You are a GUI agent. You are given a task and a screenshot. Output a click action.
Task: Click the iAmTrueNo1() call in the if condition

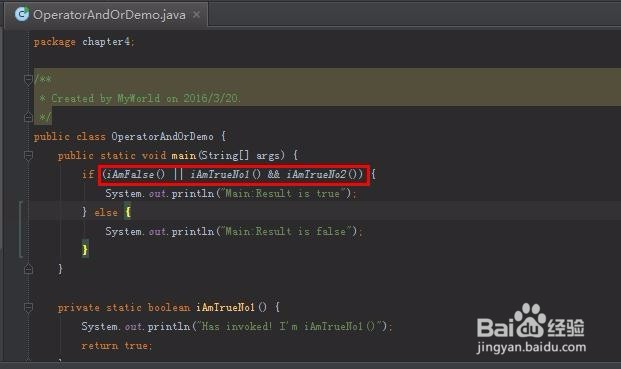tap(226, 175)
